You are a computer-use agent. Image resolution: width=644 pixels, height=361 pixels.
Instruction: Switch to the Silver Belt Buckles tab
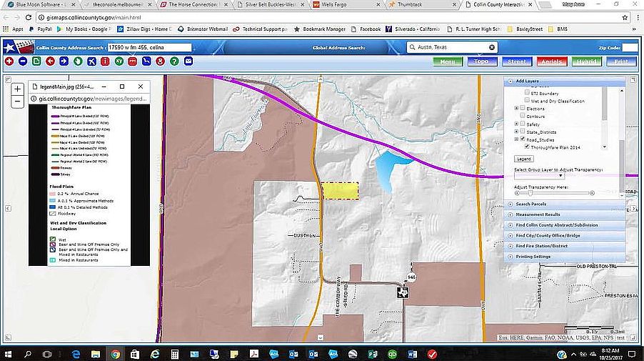point(271,4)
